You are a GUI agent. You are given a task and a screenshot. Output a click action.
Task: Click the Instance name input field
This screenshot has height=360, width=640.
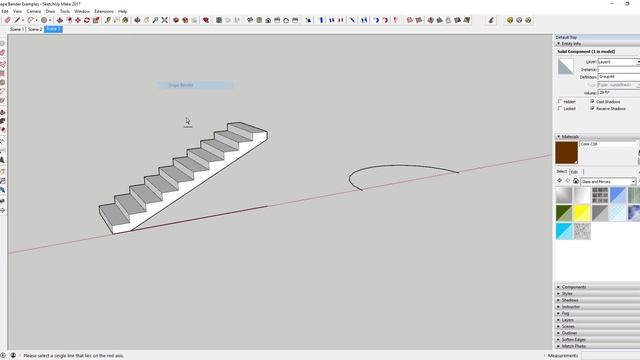(619, 69)
